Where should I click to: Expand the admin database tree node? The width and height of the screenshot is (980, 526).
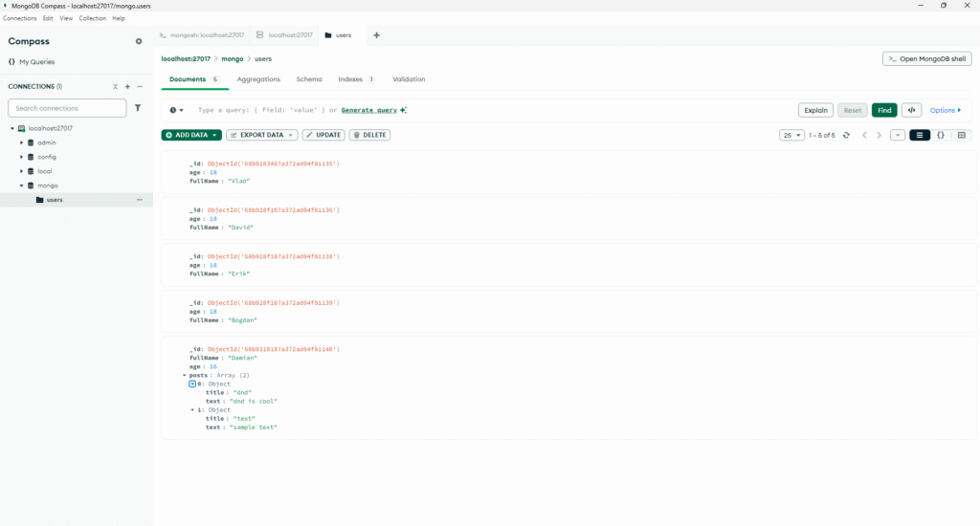pos(21,142)
